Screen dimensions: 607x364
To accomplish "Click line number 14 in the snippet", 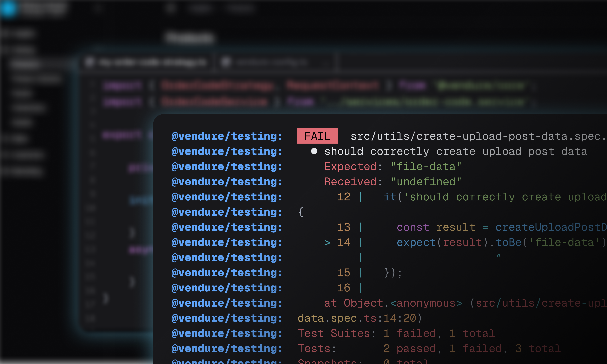I will coord(344,242).
